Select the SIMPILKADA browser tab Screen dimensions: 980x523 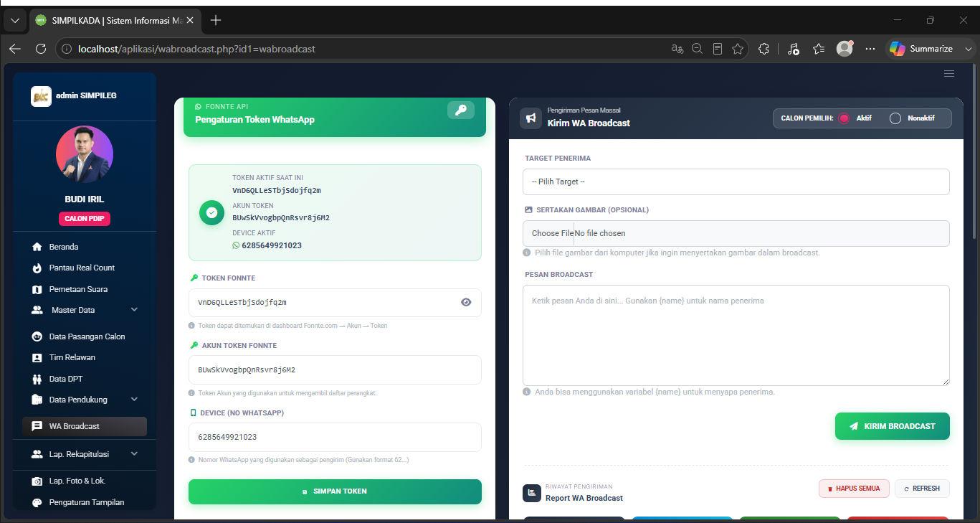tap(115, 20)
